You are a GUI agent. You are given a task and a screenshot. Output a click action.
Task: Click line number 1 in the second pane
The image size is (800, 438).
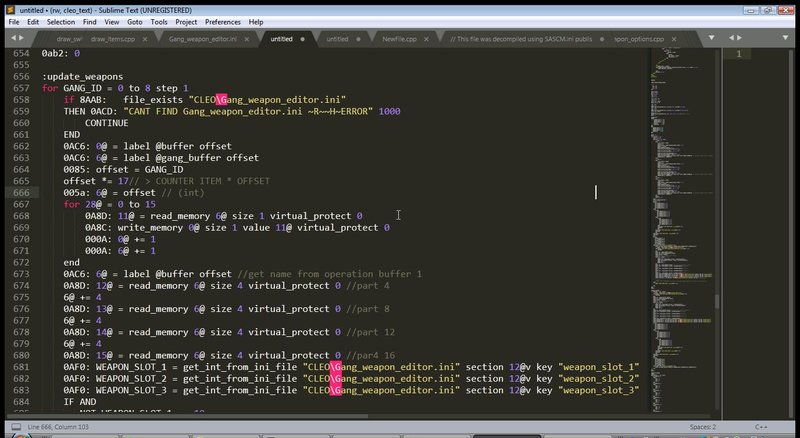click(738, 54)
